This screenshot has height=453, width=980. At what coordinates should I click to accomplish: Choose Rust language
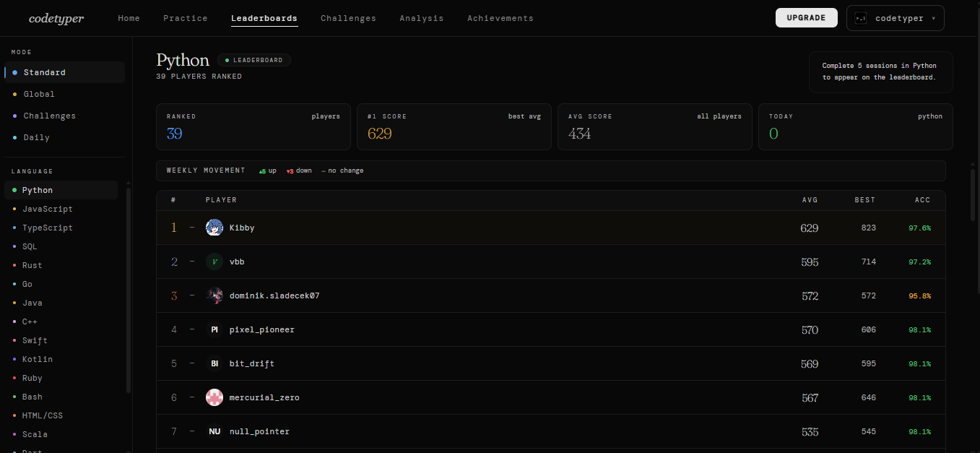(61, 265)
